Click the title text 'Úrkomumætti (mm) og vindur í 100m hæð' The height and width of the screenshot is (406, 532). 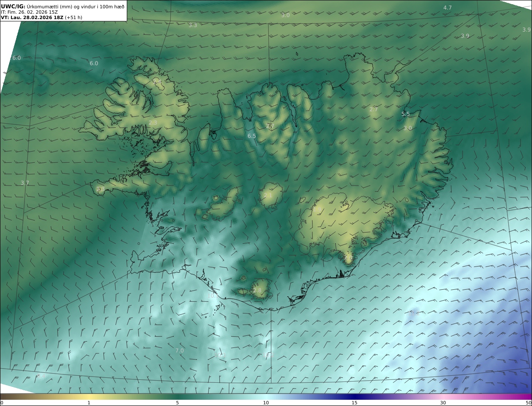coord(76,6)
